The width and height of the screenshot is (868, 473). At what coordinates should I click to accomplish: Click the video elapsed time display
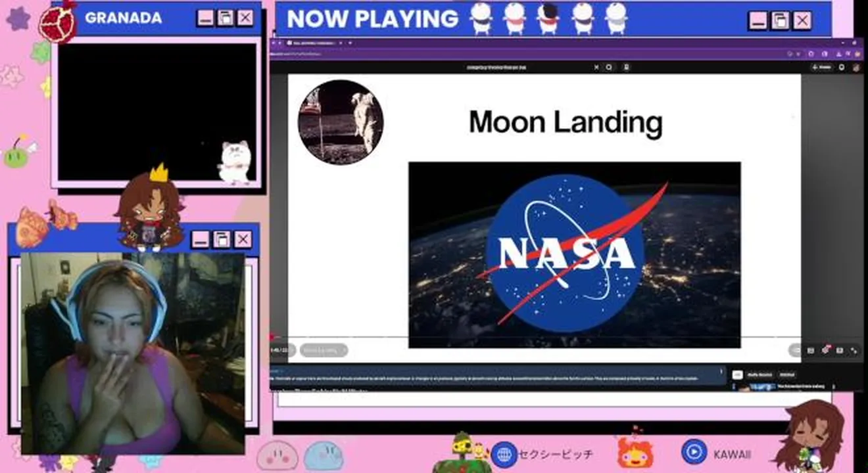pyautogui.click(x=283, y=350)
